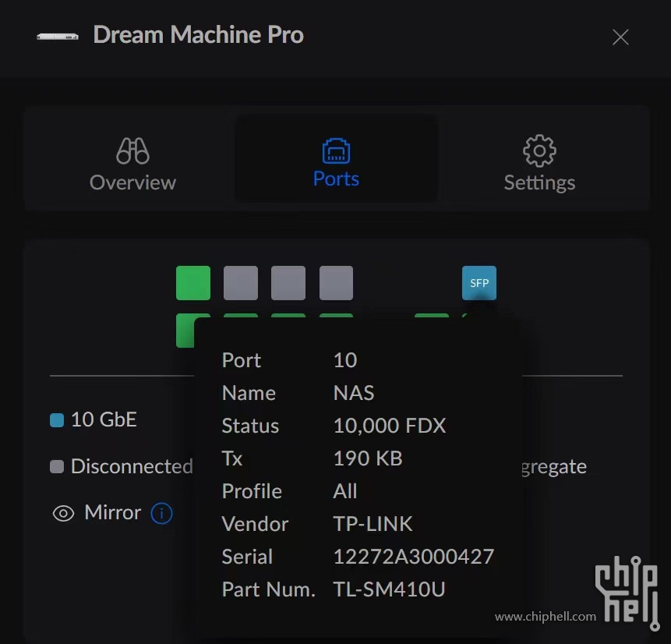Image resolution: width=671 pixels, height=644 pixels.
Task: Switch to the Ports tab
Action: tap(336, 158)
